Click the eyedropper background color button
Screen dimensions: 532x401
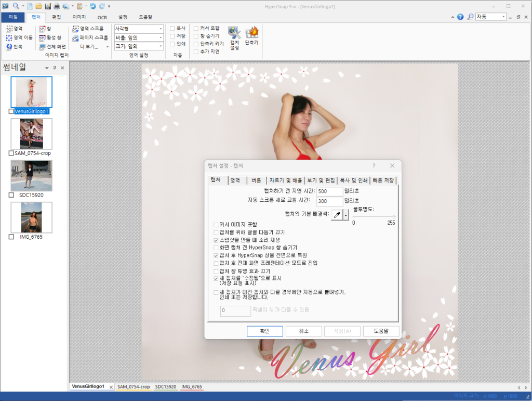[337, 215]
